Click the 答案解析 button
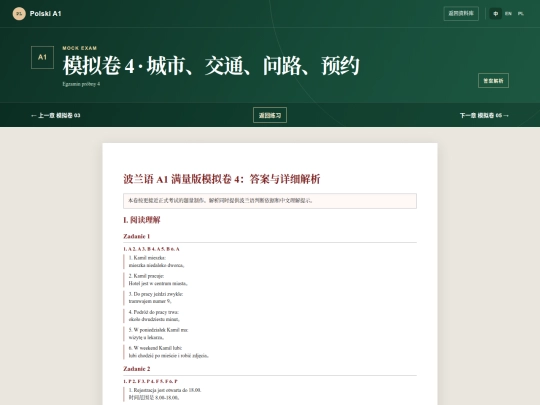 click(493, 81)
